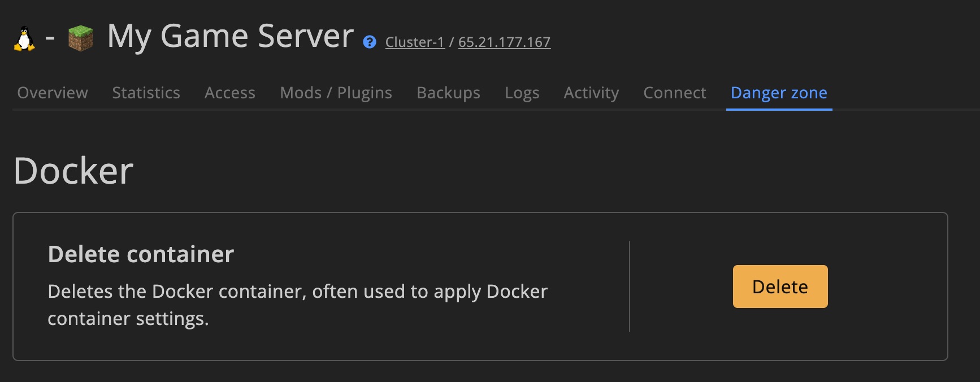Select the Danger zone tab
This screenshot has width=980, height=382.
click(x=779, y=92)
